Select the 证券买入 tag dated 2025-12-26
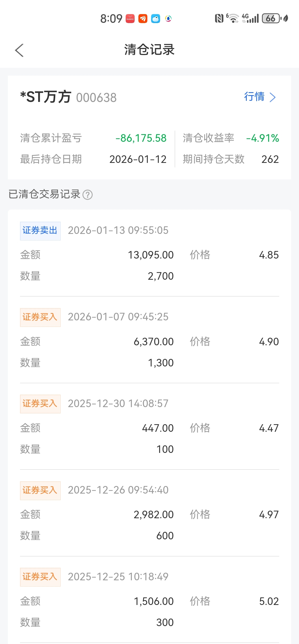Image resolution: width=299 pixels, height=644 pixels. point(40,490)
